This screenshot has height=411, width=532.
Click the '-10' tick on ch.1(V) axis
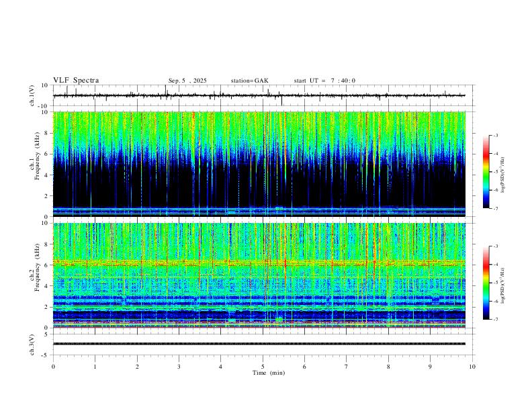(43, 106)
